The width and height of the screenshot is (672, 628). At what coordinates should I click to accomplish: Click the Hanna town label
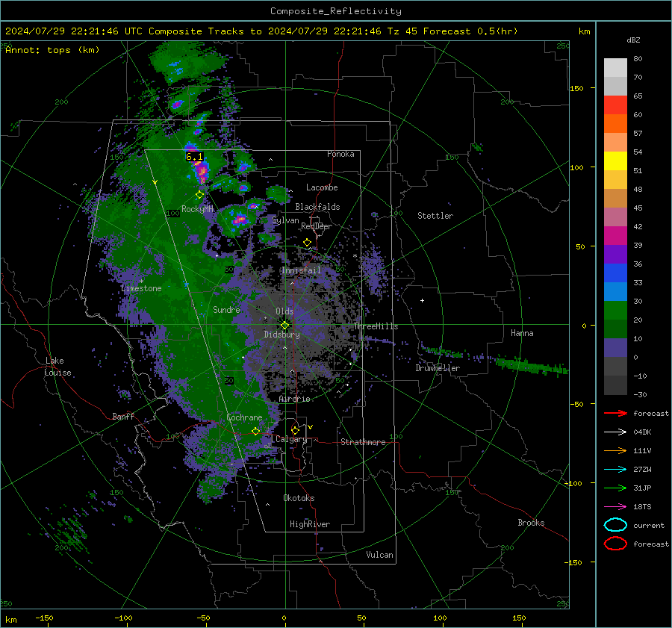point(522,333)
